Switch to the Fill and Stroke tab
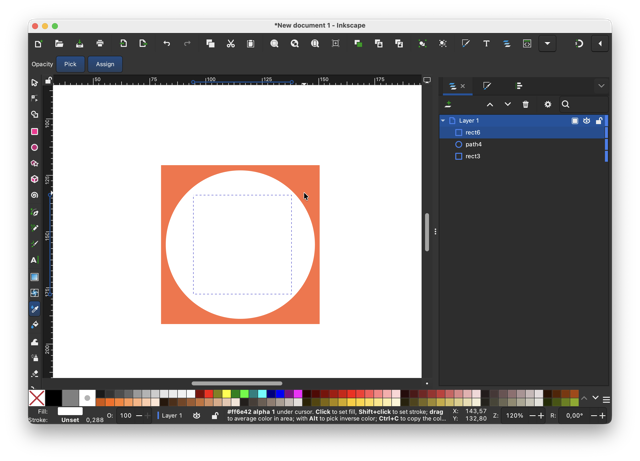 (x=487, y=86)
